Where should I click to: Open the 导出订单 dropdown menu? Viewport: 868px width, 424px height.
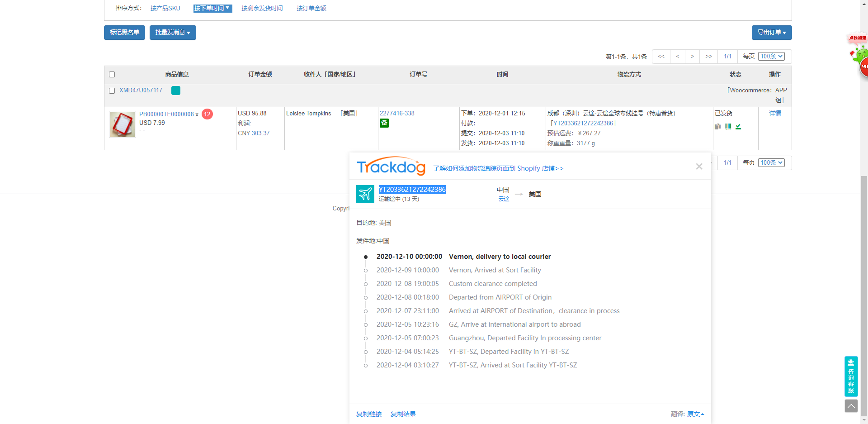[x=771, y=33]
